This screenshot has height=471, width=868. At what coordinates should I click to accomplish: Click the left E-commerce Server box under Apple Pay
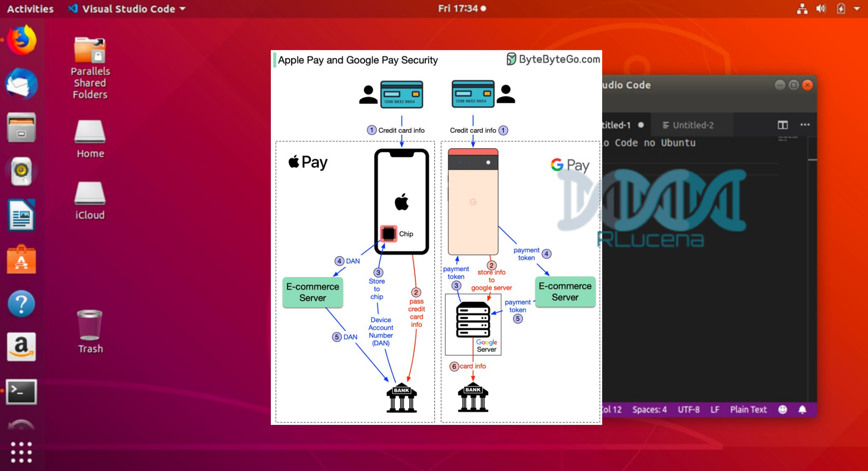[312, 292]
